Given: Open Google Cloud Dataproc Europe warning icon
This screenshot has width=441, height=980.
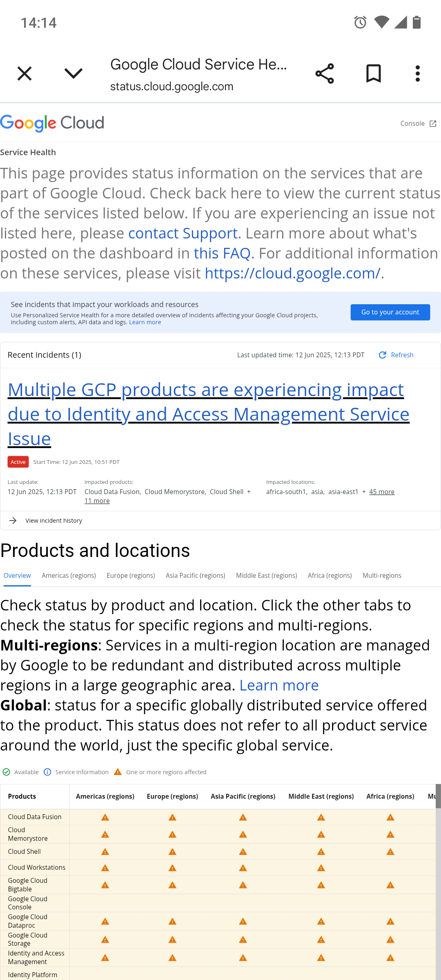Looking at the screenshot, I should (x=172, y=921).
